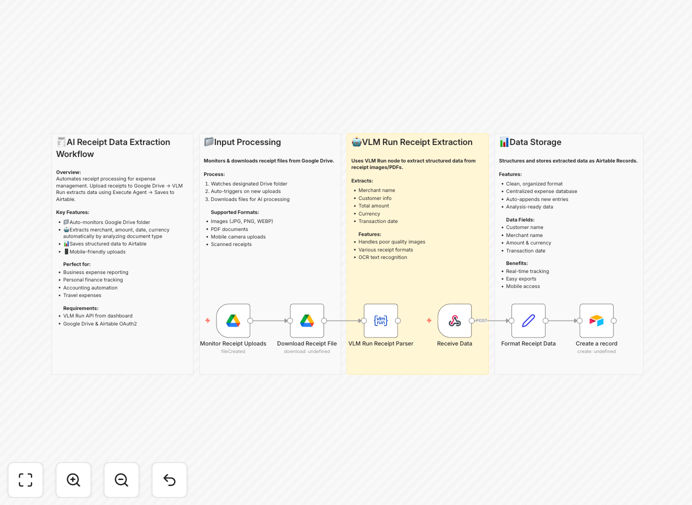Click 'Downloads files for AI processing' step
692x505 pixels.
pyautogui.click(x=250, y=200)
